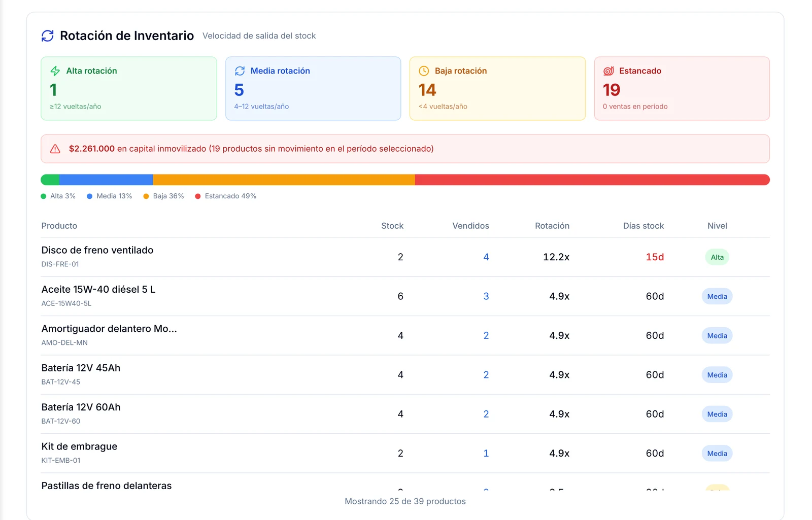This screenshot has height=520, width=812.
Task: Select the Baja rotación card count 14
Action: [x=427, y=90]
